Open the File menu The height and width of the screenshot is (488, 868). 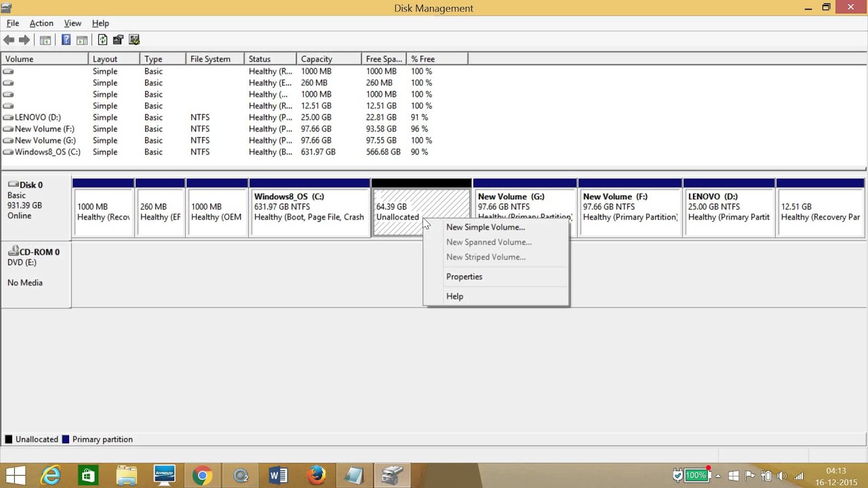(x=13, y=23)
